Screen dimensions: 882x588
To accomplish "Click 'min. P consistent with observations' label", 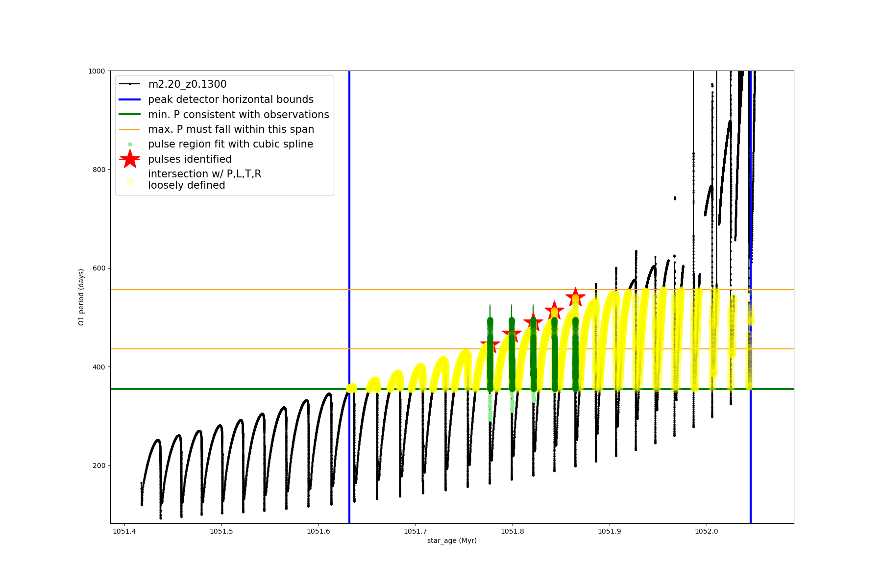I will (x=238, y=114).
